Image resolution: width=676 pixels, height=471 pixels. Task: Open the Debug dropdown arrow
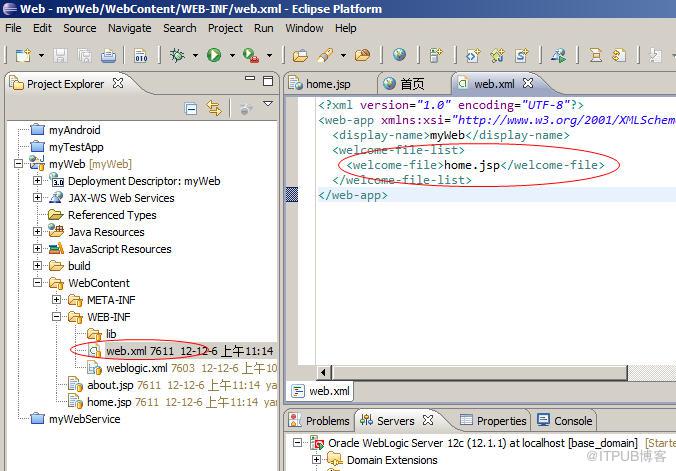click(195, 55)
